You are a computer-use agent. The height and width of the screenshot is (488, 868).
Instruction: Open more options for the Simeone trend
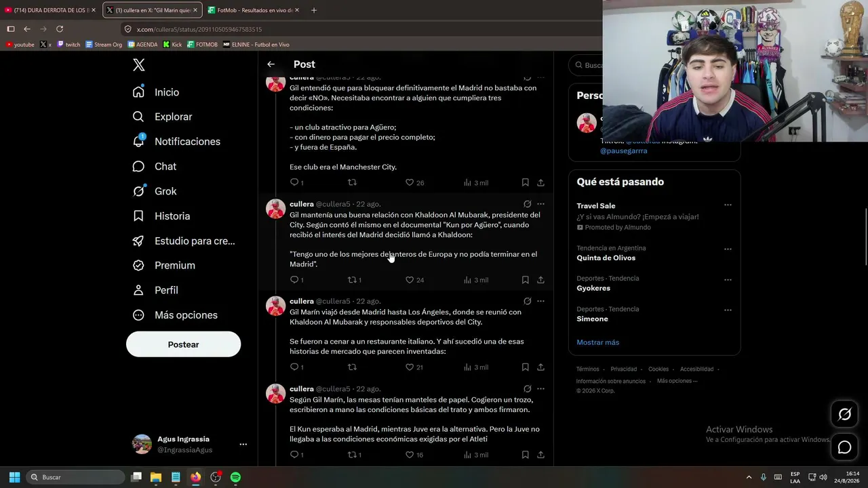point(728,310)
